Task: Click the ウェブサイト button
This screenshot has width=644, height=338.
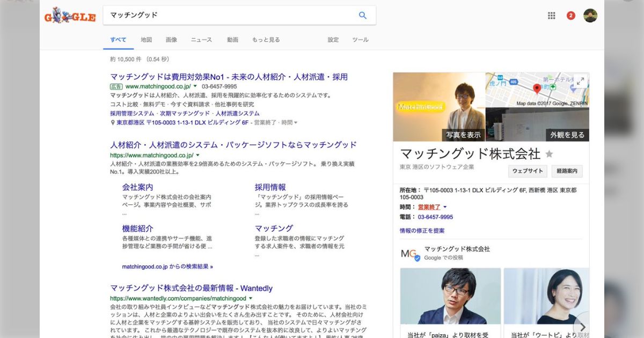Action: tap(528, 171)
